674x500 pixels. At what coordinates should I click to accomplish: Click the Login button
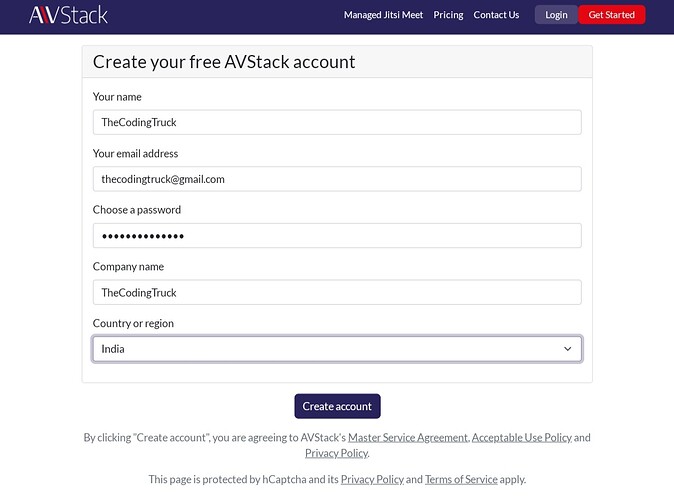tap(556, 15)
